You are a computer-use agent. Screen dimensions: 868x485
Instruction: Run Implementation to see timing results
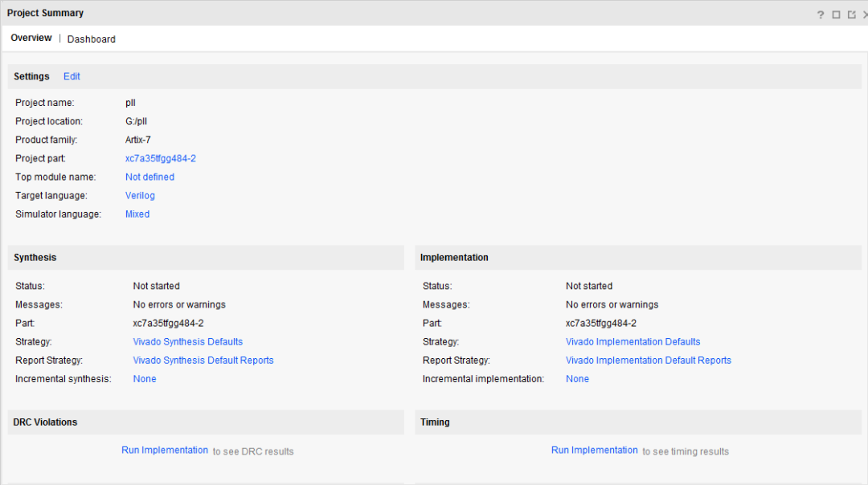click(x=595, y=450)
